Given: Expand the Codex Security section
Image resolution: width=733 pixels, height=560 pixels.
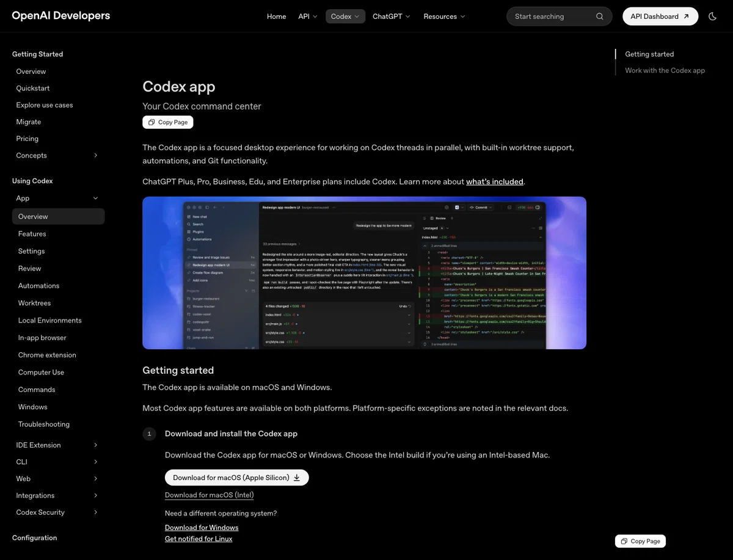Looking at the screenshot, I should click(x=95, y=512).
